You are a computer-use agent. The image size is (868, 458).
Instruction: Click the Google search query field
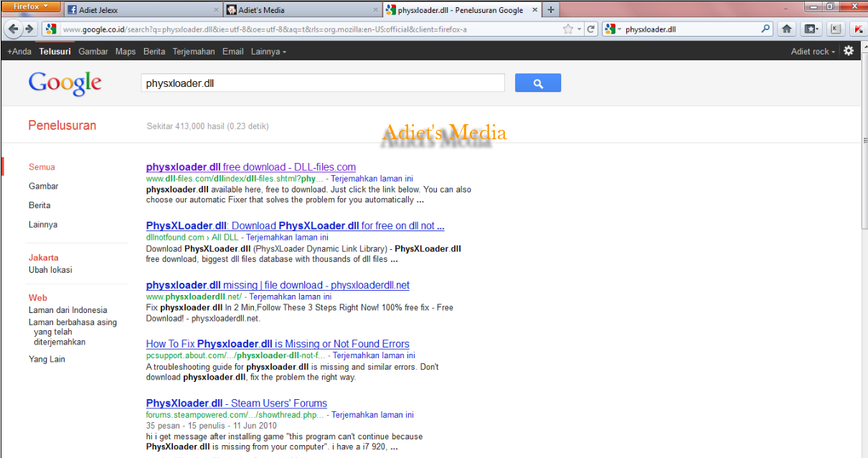click(323, 83)
